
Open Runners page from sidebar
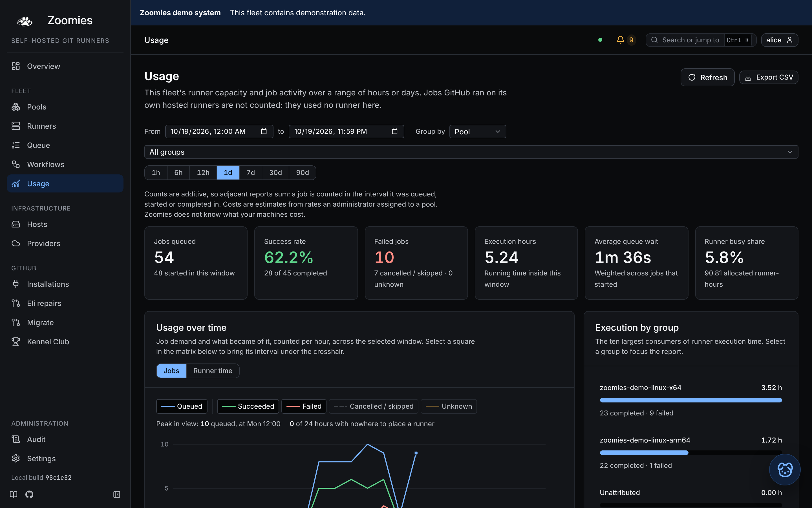(65, 126)
